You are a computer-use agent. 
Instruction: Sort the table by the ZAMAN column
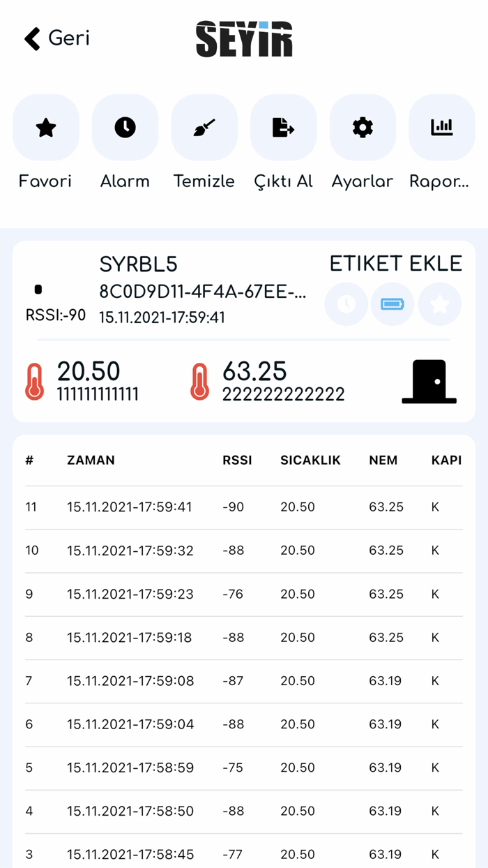pyautogui.click(x=91, y=461)
